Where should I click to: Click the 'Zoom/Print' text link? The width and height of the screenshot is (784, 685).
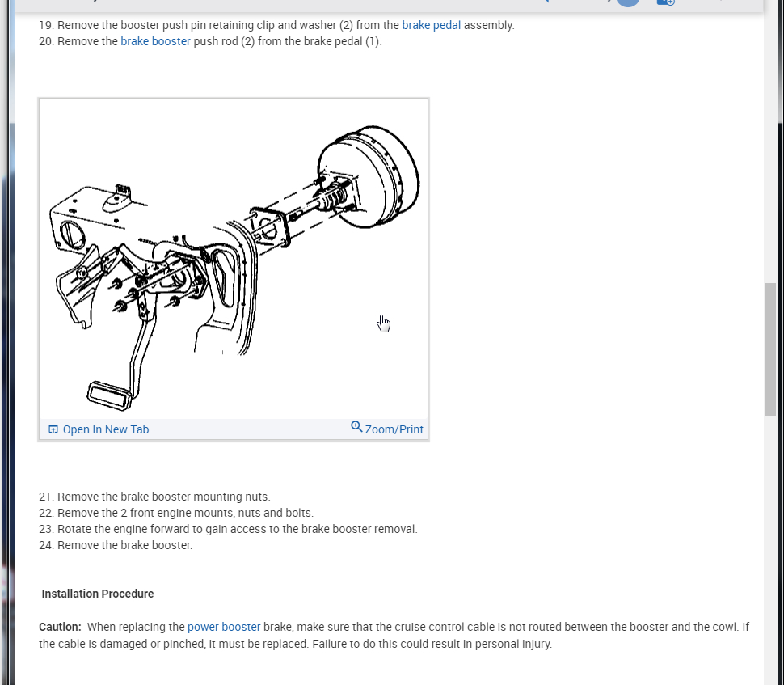click(x=394, y=429)
